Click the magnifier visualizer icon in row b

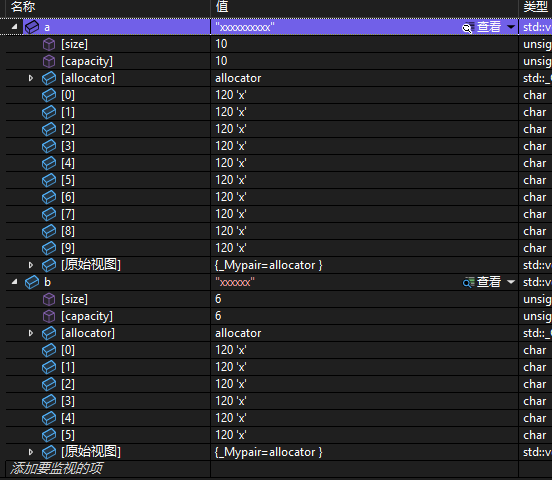(468, 282)
